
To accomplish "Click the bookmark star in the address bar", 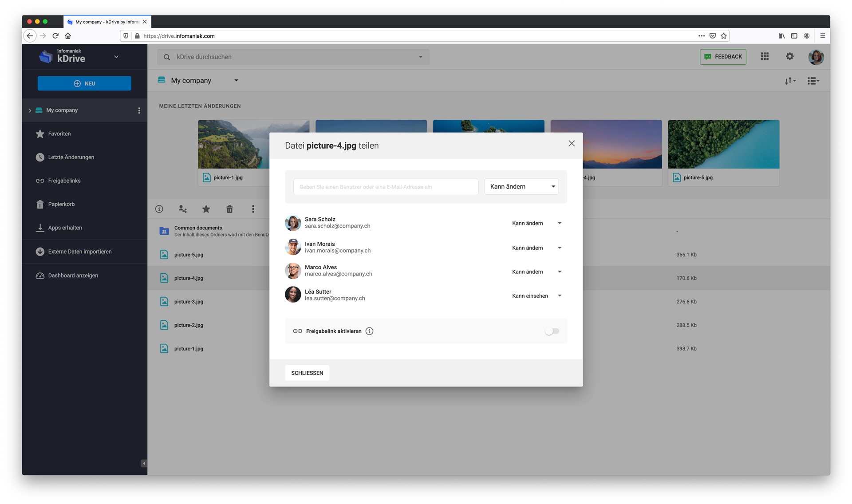I will tap(724, 36).
